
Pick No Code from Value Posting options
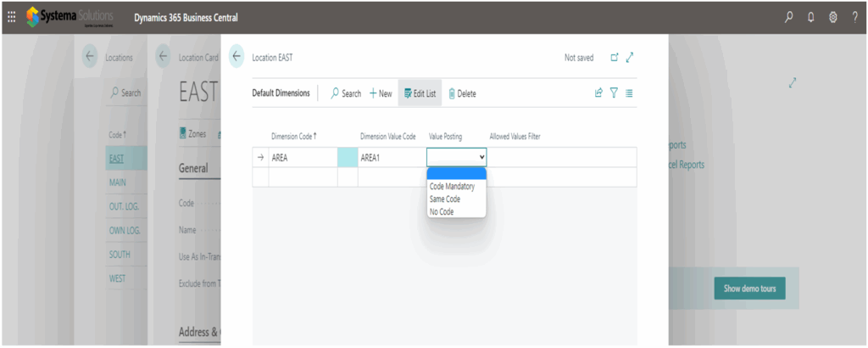tap(442, 211)
